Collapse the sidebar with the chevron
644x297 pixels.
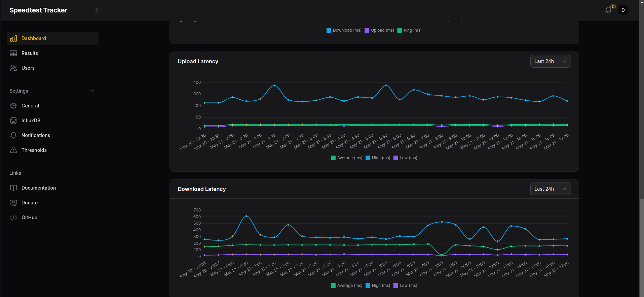[x=97, y=10]
